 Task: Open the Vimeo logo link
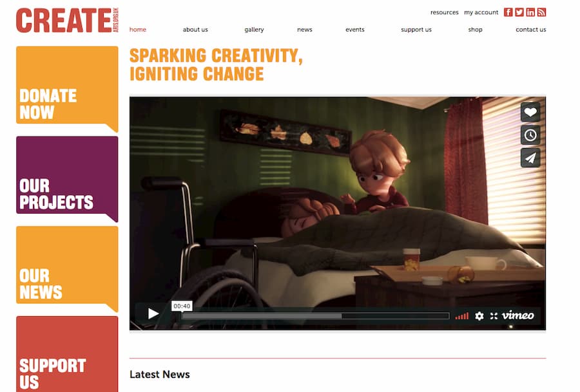tap(517, 315)
